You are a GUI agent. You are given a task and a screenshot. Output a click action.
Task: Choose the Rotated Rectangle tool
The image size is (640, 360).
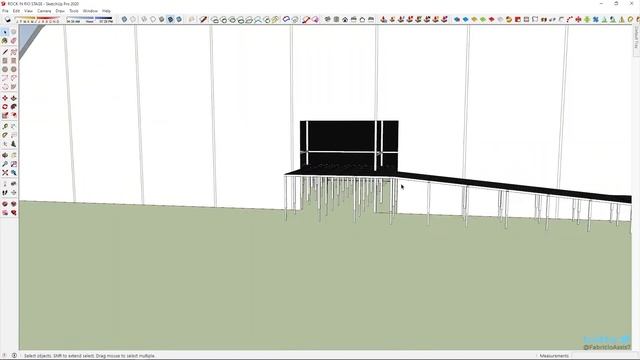pyautogui.click(x=13, y=60)
